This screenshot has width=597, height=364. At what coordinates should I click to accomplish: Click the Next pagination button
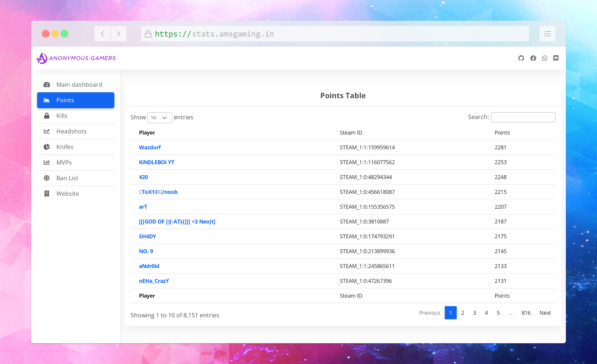click(x=545, y=313)
